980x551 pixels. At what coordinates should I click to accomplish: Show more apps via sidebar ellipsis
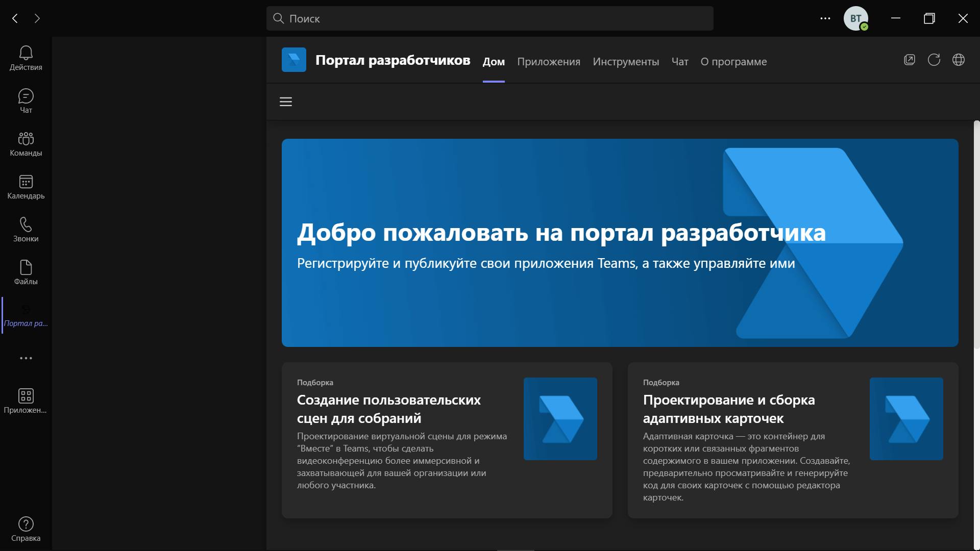(26, 358)
